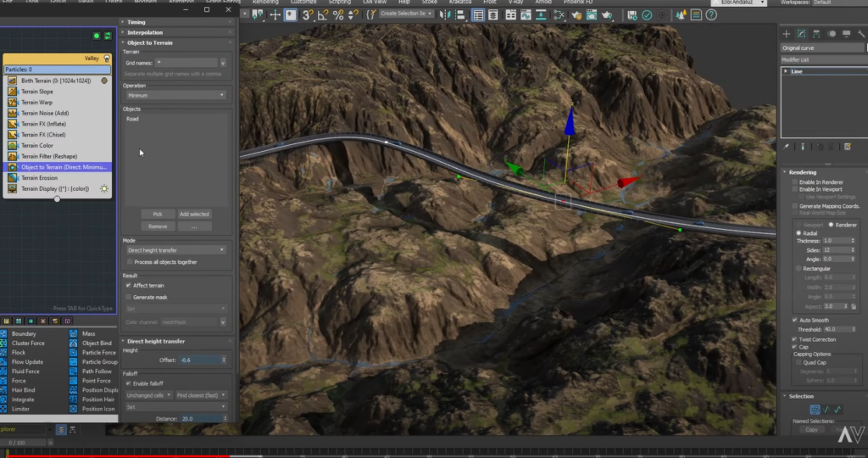Click the green power icon above Valley event
The width and height of the screenshot is (868, 458).
[97, 36]
